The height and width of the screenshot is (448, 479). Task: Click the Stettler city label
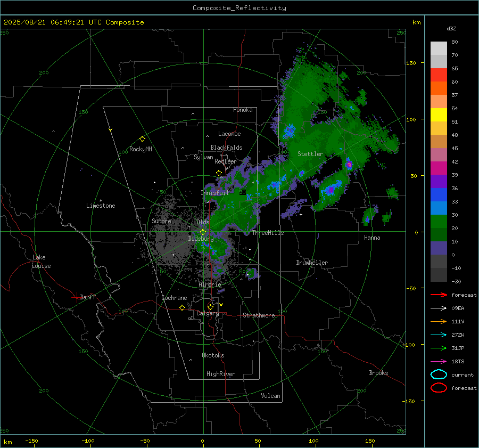coord(310,154)
